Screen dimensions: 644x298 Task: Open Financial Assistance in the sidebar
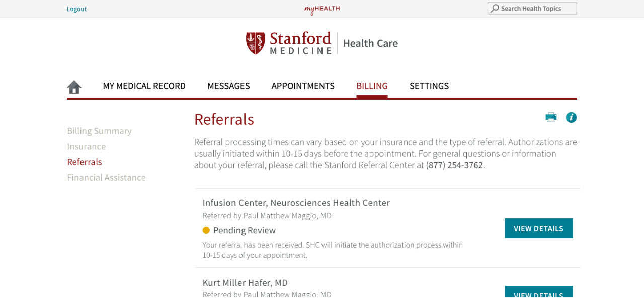[x=106, y=177]
